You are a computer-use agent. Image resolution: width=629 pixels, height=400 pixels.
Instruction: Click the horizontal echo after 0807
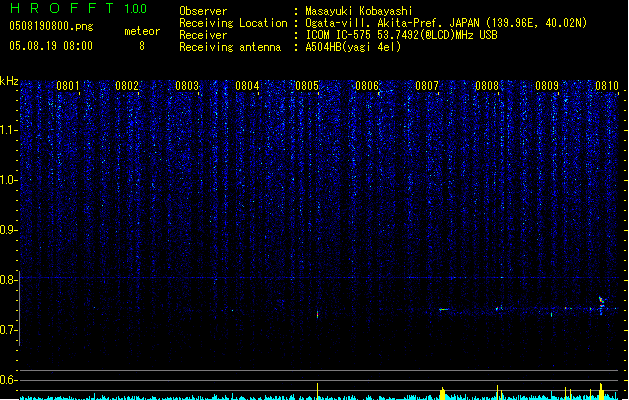tap(444, 309)
